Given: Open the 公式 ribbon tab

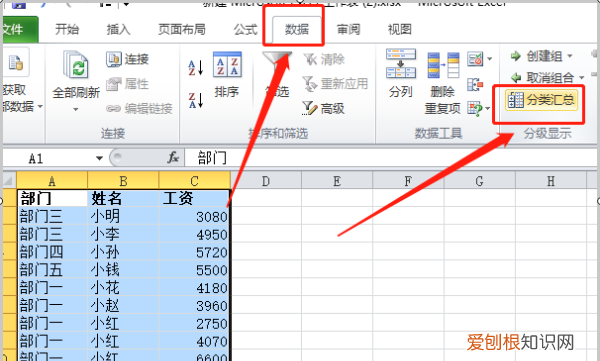Looking at the screenshot, I should pyautogui.click(x=246, y=29).
